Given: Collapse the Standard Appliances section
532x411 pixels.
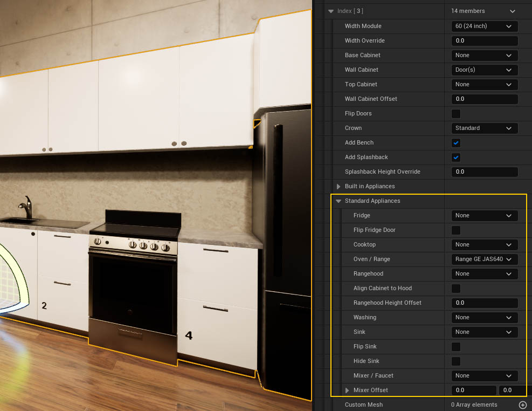Looking at the screenshot, I should tap(338, 201).
